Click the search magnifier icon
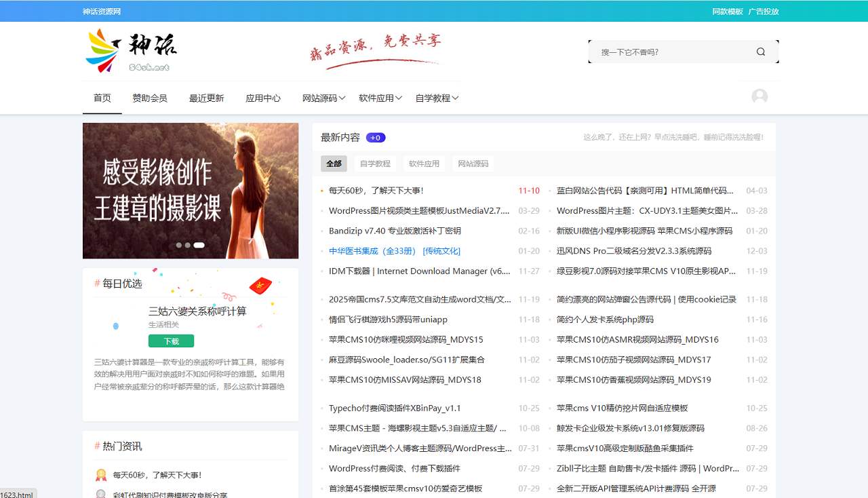This screenshot has width=868, height=498. tap(761, 52)
